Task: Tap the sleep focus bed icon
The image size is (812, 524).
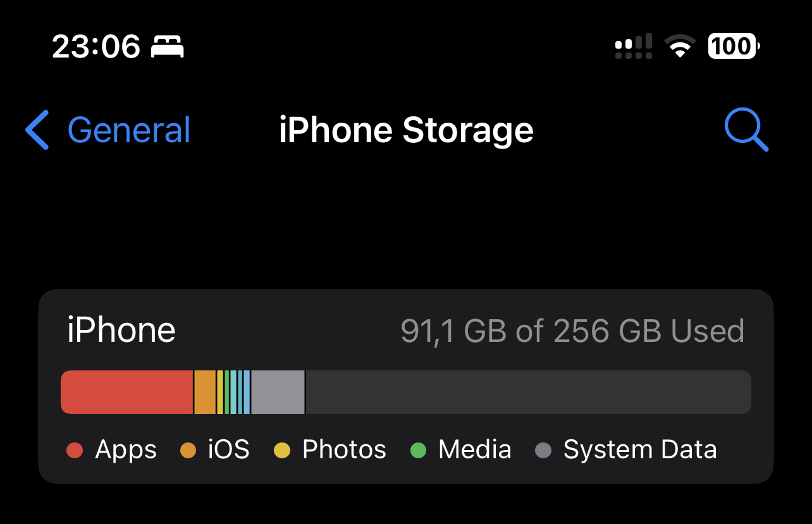Action: click(168, 47)
